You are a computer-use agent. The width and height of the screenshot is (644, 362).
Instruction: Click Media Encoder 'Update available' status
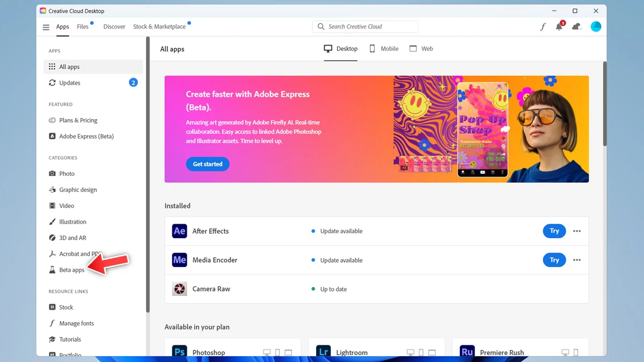[x=337, y=260]
